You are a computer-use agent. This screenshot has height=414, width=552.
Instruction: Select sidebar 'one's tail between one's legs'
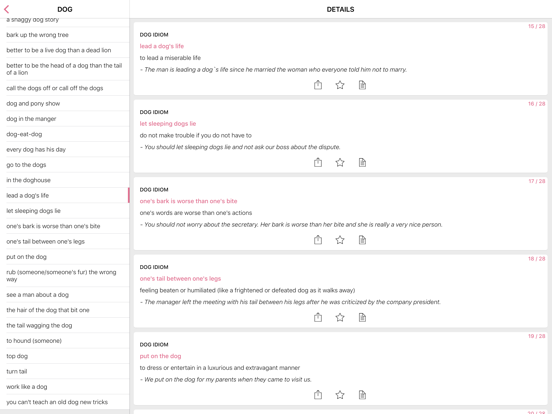click(x=64, y=242)
